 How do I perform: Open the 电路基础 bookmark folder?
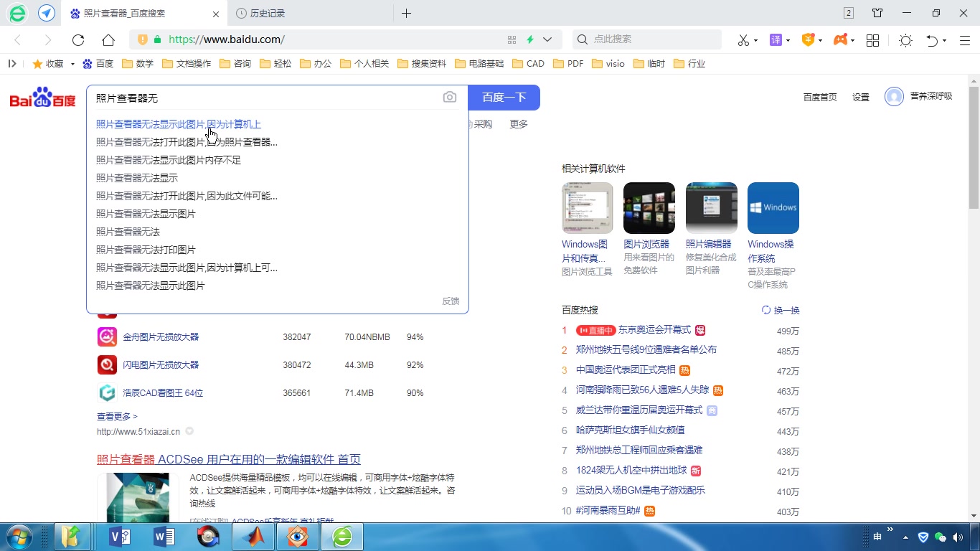point(479,63)
